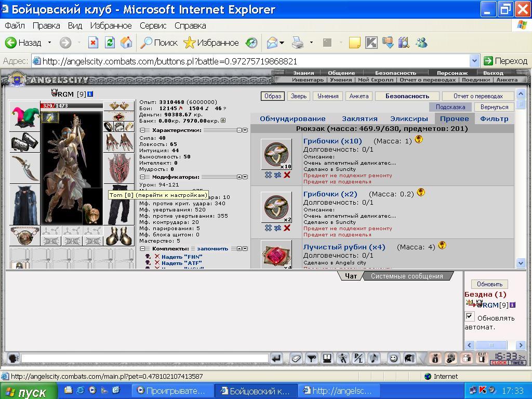Click the eraser clear chat icon
Screen dimensions: 532x399
point(296,358)
